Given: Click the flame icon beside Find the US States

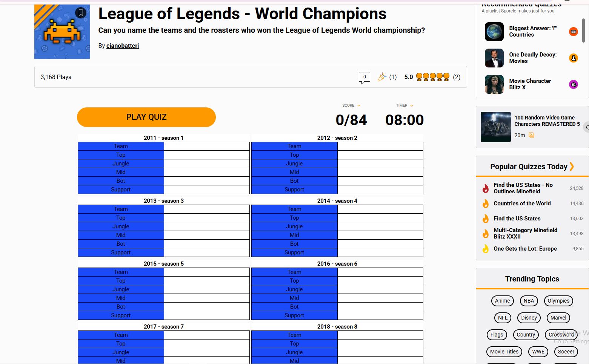Looking at the screenshot, I should pos(486,219).
